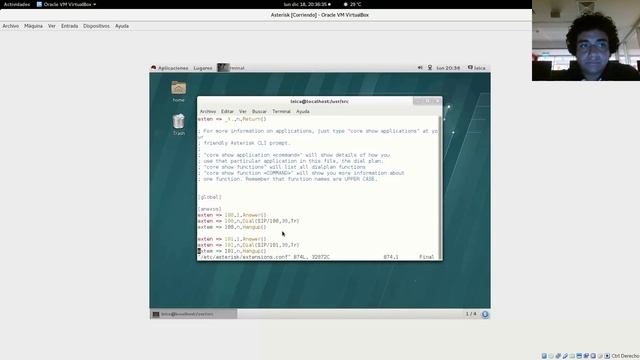Click the VirtualBox hard disk activity icon
Screen dimensions: 640x360
[x=544, y=356]
